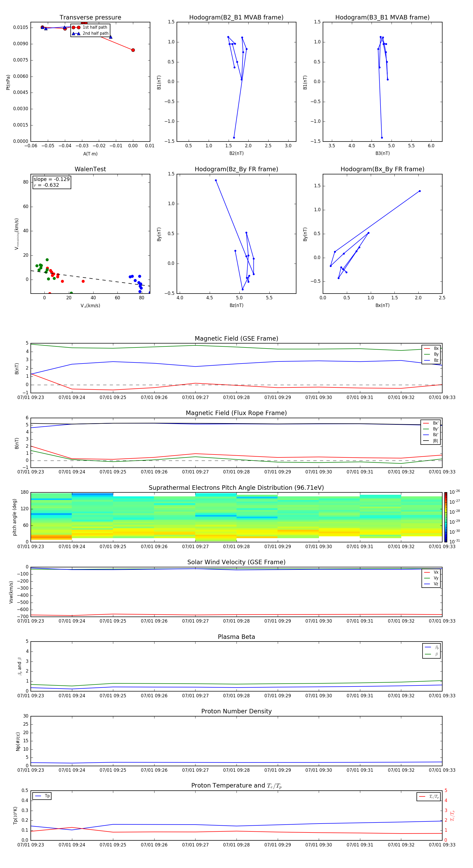Click the red data point at A = 0.00

[x=133, y=50]
